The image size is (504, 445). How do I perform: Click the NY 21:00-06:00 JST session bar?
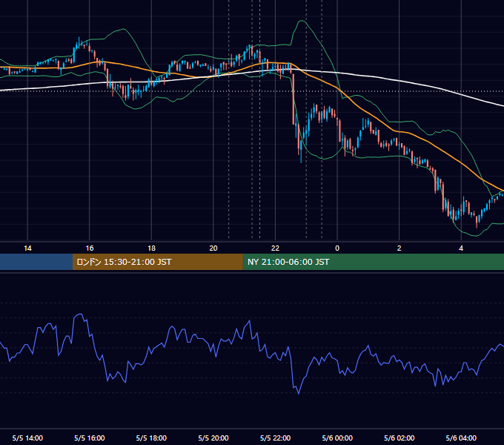tap(373, 262)
